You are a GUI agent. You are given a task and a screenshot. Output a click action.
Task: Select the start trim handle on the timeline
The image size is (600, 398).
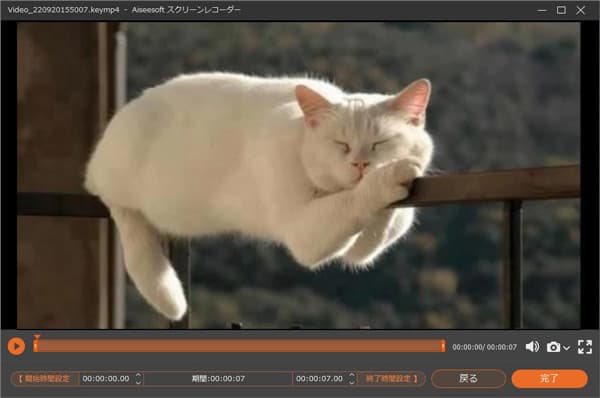coord(35,346)
